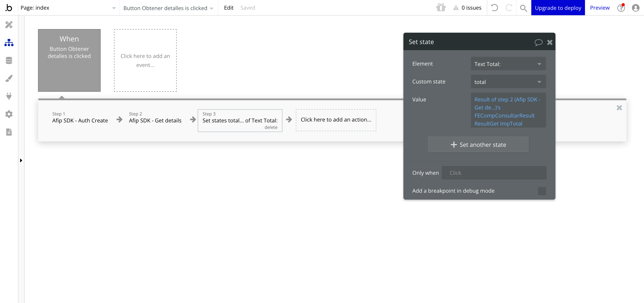Undo the last change
644x303 pixels.
(x=494, y=8)
